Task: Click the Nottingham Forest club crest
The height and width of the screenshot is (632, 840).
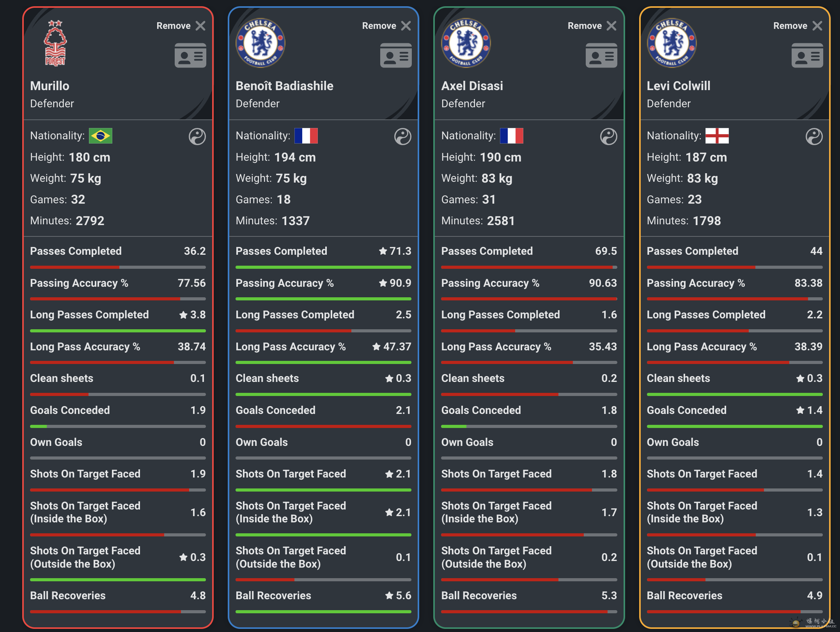Action: coord(55,43)
